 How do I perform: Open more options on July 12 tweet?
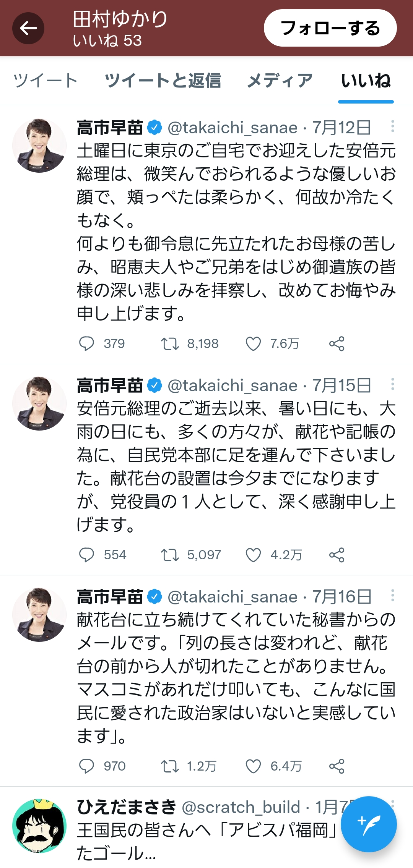(392, 126)
